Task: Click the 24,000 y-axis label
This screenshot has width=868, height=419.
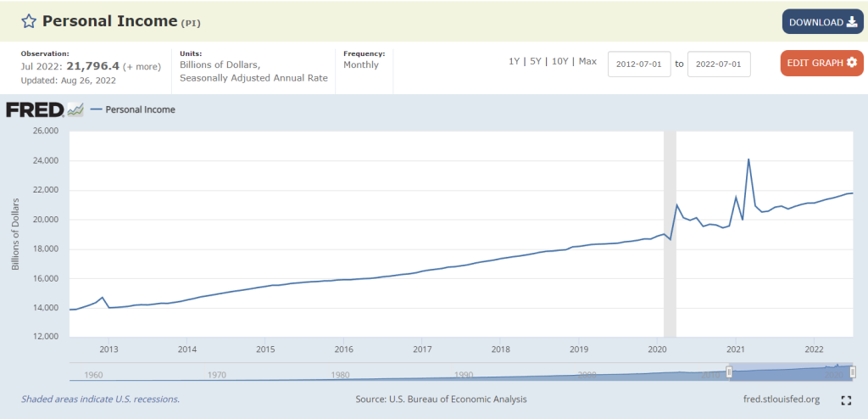Action: click(x=47, y=160)
